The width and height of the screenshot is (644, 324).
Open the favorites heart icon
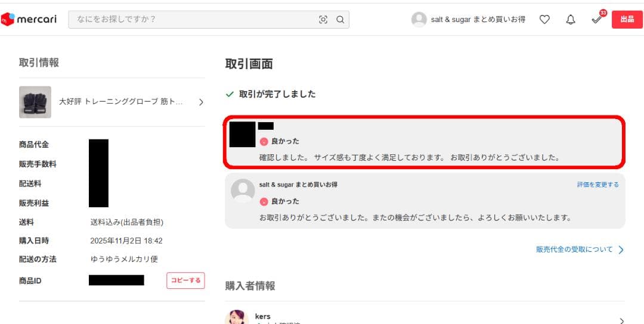pos(544,19)
